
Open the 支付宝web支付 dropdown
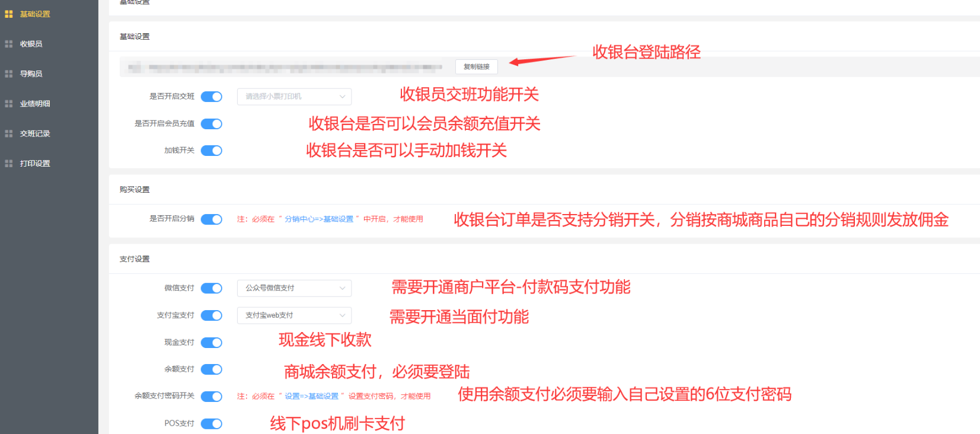tap(294, 315)
